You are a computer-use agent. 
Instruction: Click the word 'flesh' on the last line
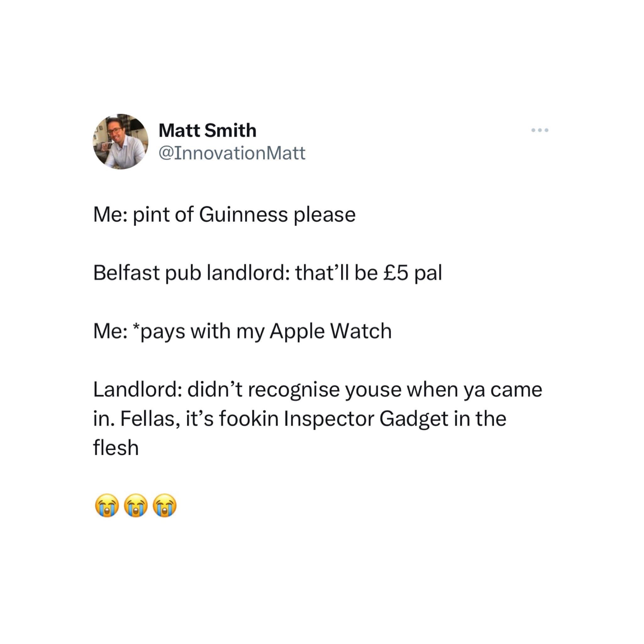116,447
